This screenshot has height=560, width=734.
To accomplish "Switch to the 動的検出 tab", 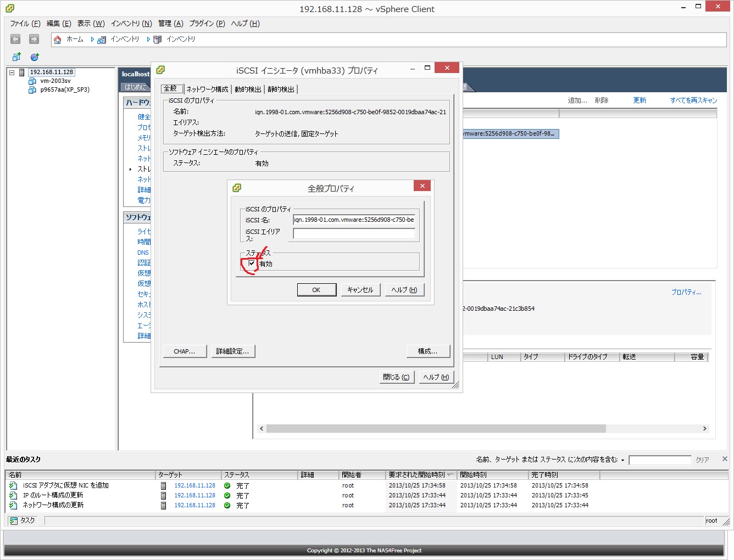I will click(248, 89).
